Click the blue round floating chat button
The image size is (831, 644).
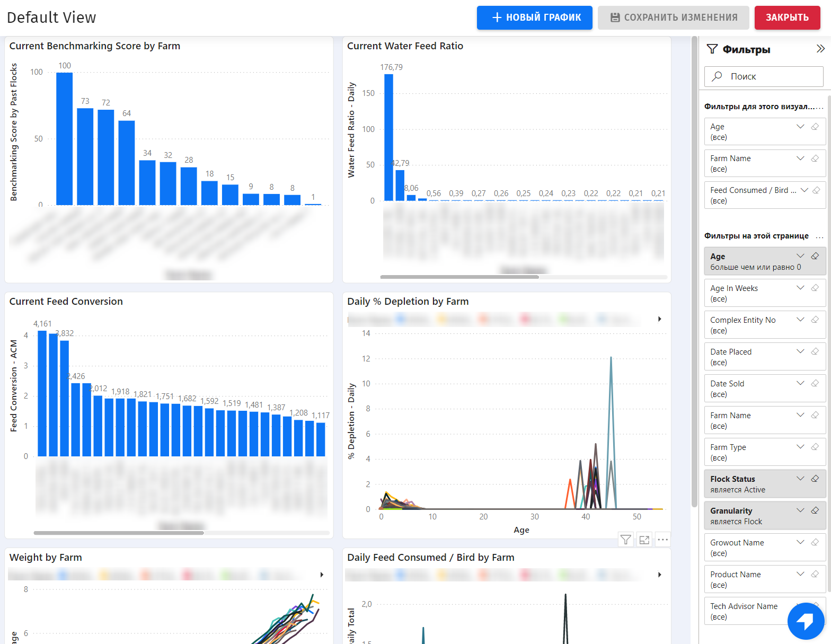click(x=806, y=621)
